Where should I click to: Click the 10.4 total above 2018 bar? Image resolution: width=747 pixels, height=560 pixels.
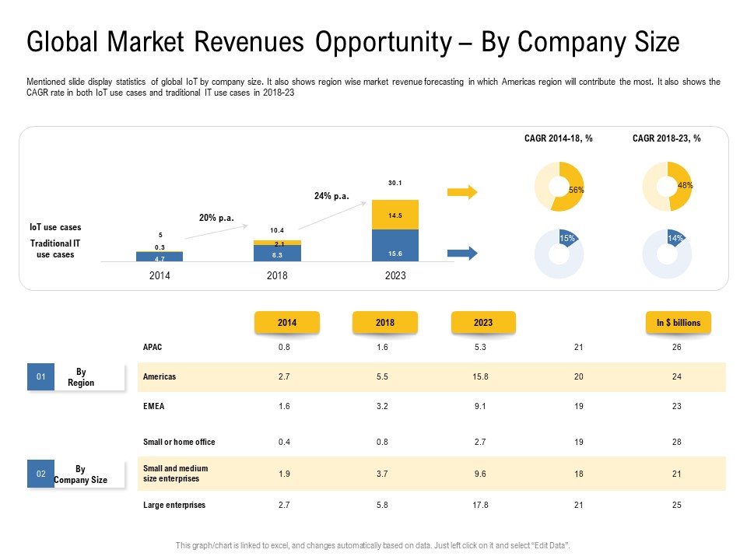click(x=277, y=230)
